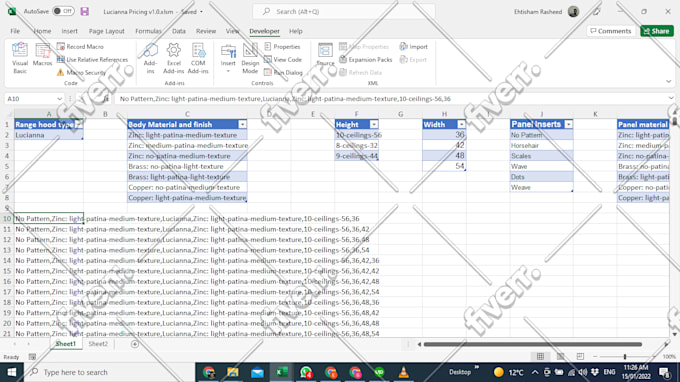The width and height of the screenshot is (680, 382).
Task: Open the Mail app on taskbar
Action: [257, 372]
